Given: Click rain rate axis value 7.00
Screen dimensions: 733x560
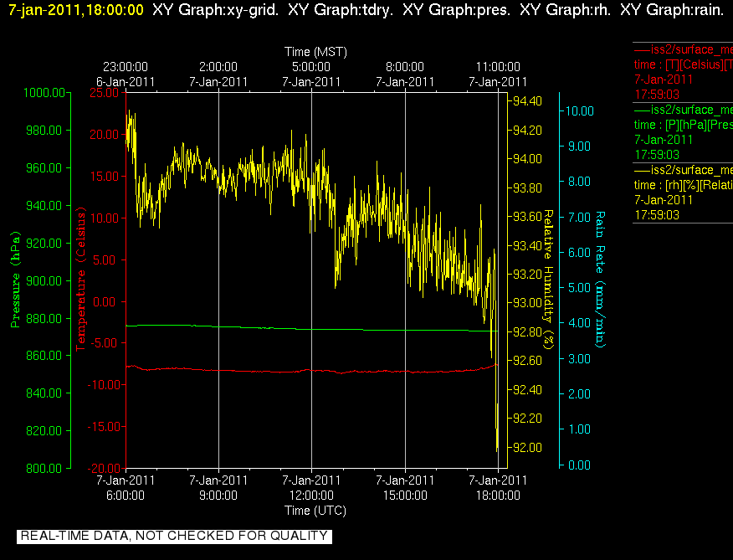Looking at the screenshot, I should pyautogui.click(x=580, y=217).
